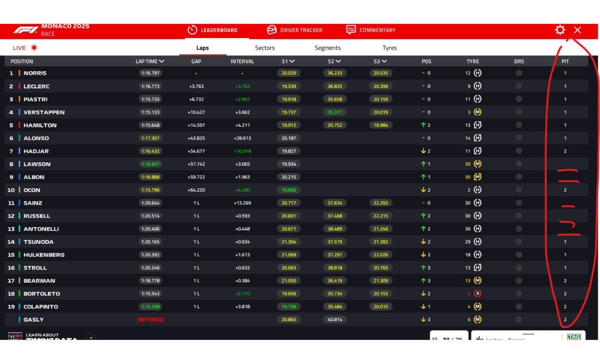Switch to the Tyres tab
Viewport: 600px width, 364px height.
click(x=389, y=48)
